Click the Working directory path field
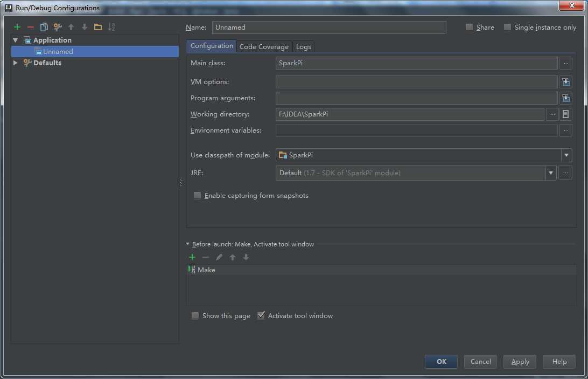 pyautogui.click(x=409, y=114)
